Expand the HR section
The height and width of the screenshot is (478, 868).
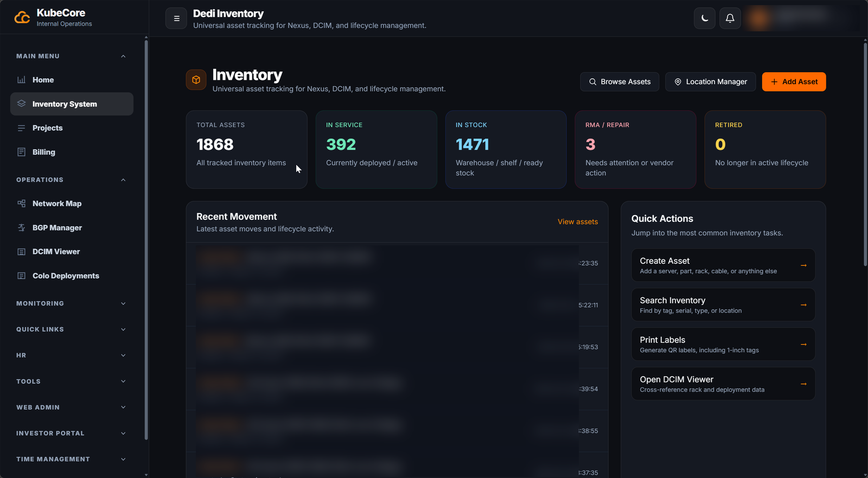pyautogui.click(x=71, y=355)
